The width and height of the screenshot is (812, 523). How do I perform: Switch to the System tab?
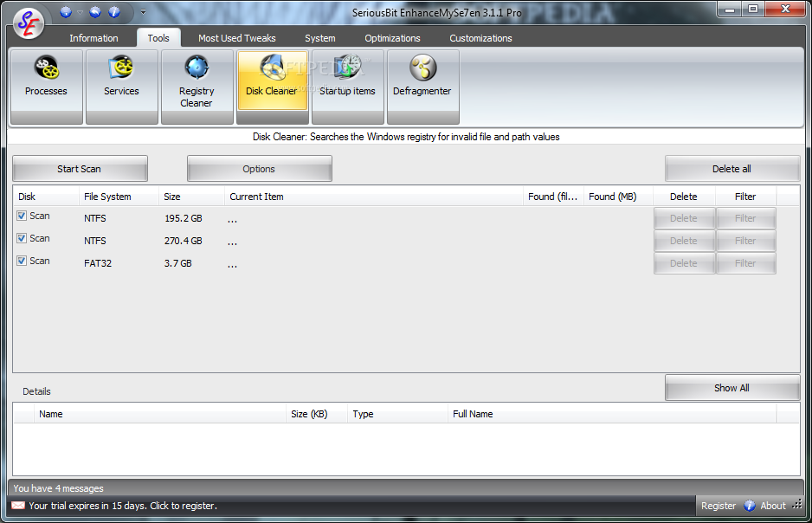(320, 38)
